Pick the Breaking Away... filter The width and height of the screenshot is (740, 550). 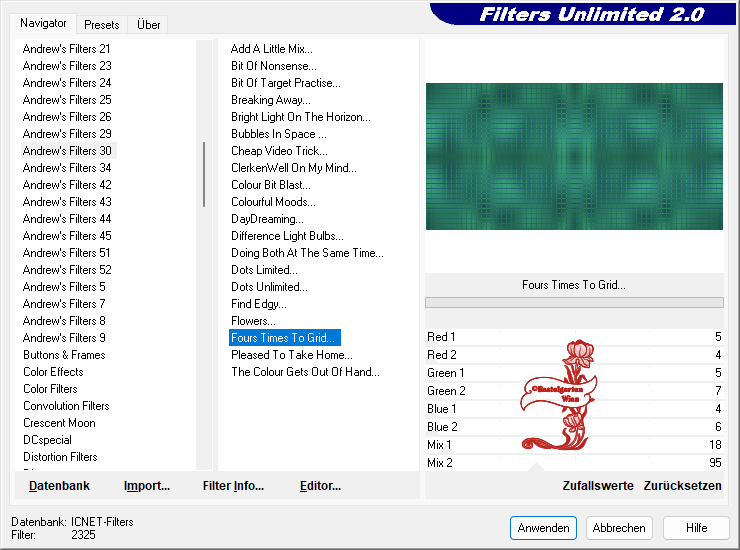270,100
